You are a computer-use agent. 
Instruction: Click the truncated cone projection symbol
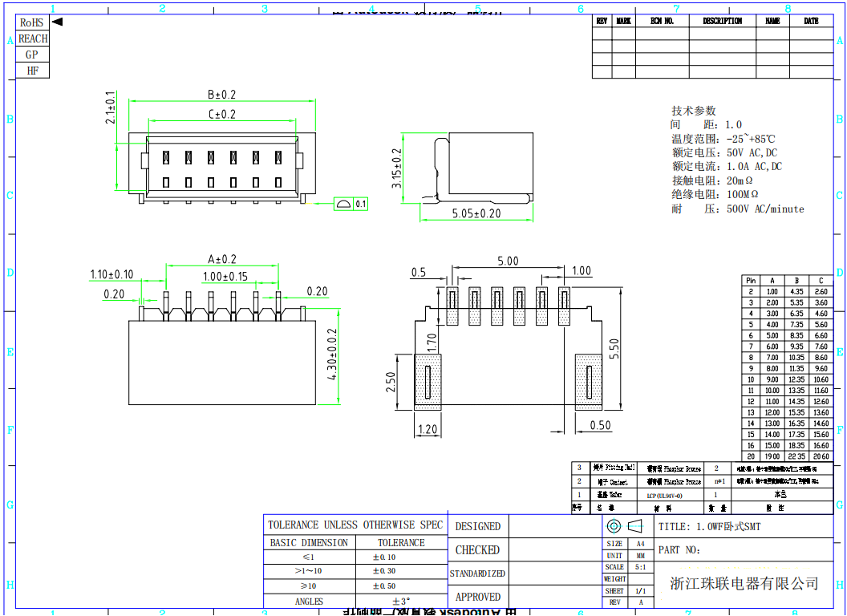pyautogui.click(x=635, y=526)
